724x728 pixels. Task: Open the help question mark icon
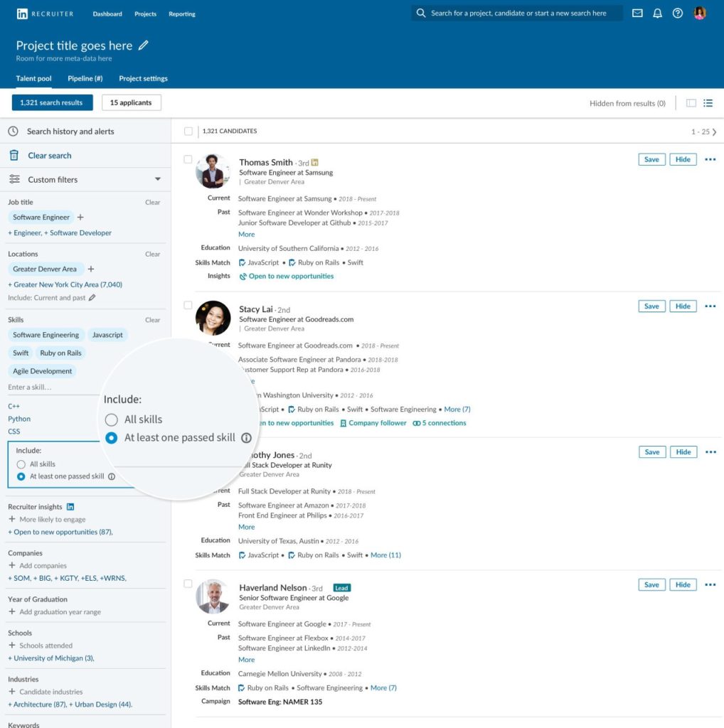678,14
